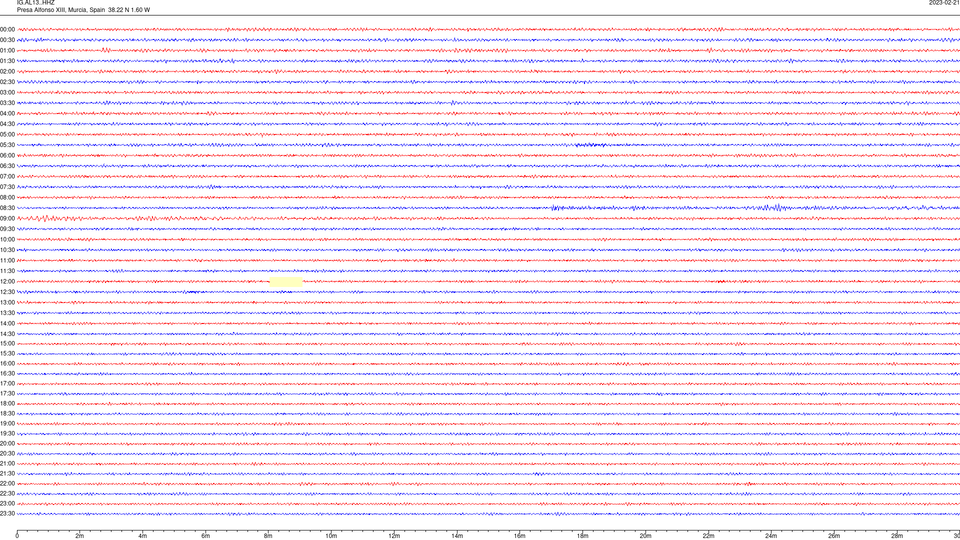The image size is (960, 540).
Task: Click the 17:00 row time label
Action: (7, 384)
